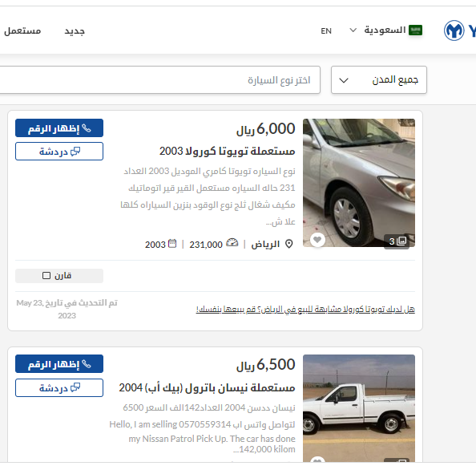Switch language to EN
Screen dimensions: 476x470
pyautogui.click(x=326, y=31)
